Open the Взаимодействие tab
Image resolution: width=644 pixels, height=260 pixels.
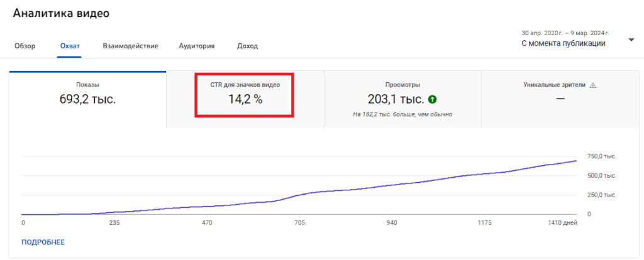point(130,46)
